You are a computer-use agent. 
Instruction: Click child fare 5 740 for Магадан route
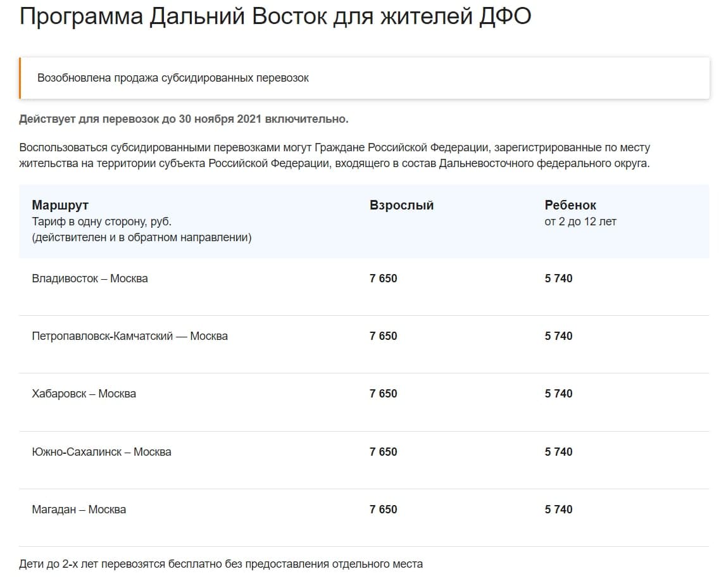[558, 510]
